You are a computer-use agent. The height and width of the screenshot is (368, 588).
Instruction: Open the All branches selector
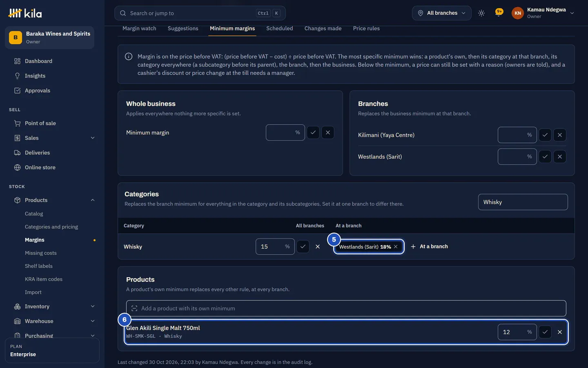442,13
